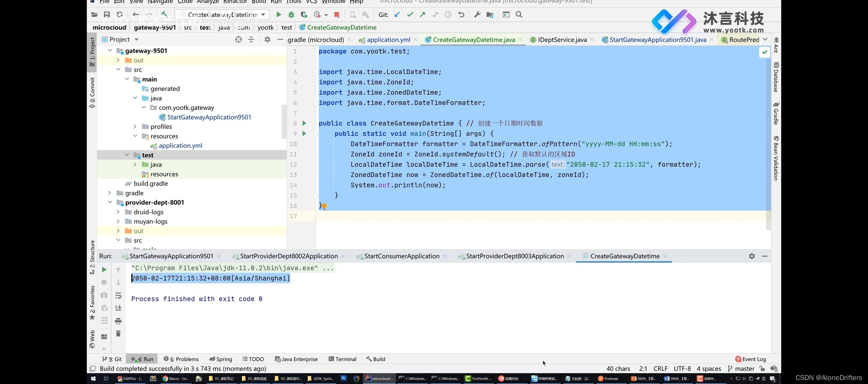The width and height of the screenshot is (868, 384).
Task: Open StartGatewayApplication9501.java editor tab
Action: [658, 40]
